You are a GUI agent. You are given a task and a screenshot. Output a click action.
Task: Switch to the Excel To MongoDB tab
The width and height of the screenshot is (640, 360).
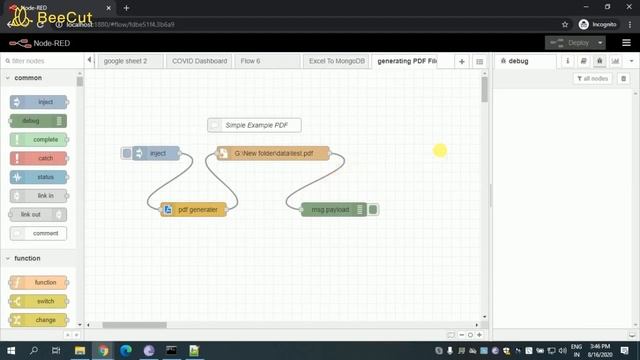[x=336, y=61]
